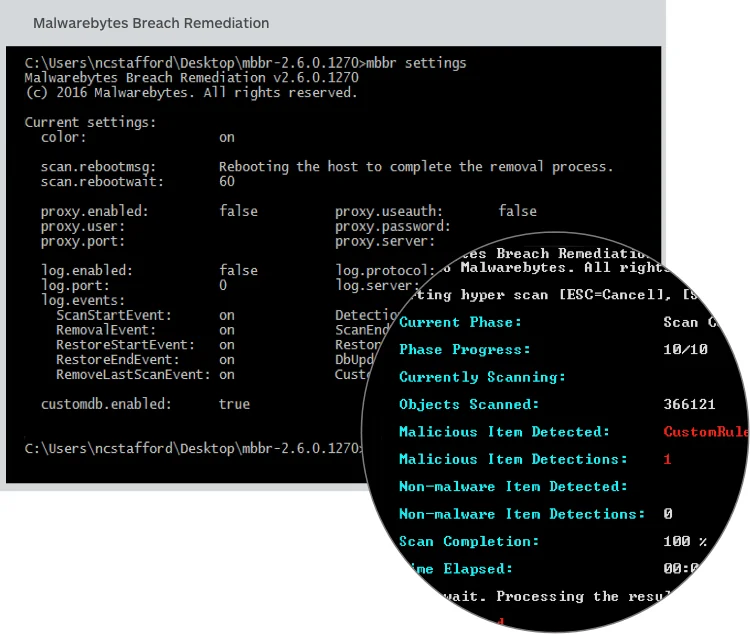Click the 'scan.rebootwait:' setting label
Viewport: 750px width, 634px height.
102,182
